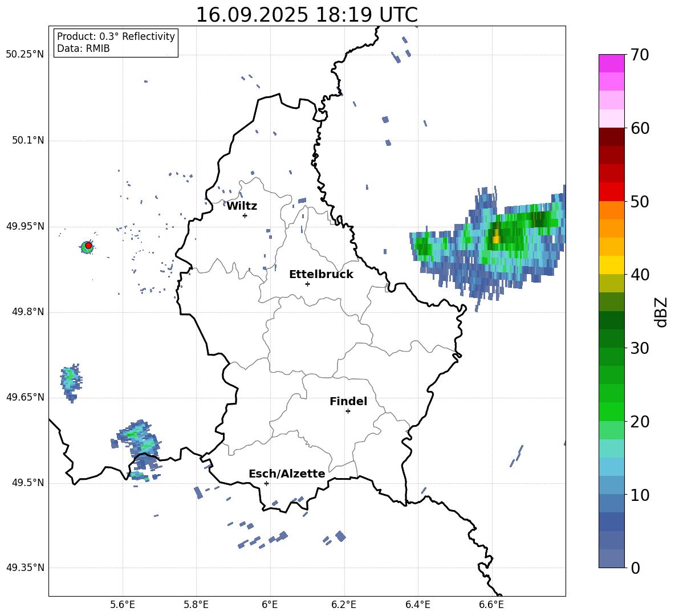Click the 5.8°E longitude label
The image size is (675, 616).
point(196,605)
